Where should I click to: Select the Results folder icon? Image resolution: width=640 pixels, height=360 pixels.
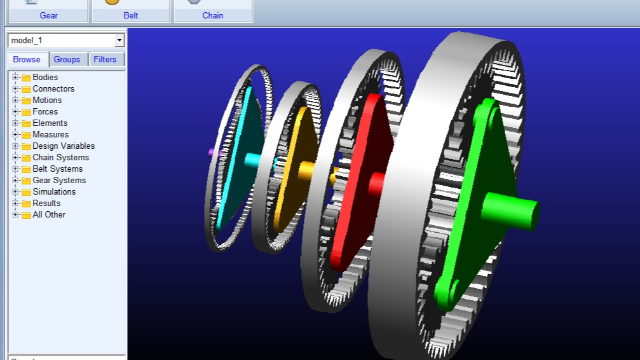(x=26, y=203)
